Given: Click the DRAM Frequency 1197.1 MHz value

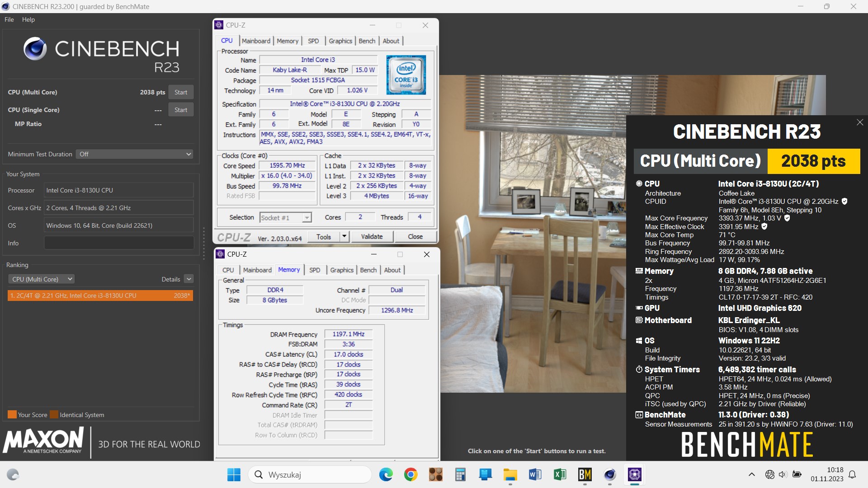Looking at the screenshot, I should click(349, 334).
